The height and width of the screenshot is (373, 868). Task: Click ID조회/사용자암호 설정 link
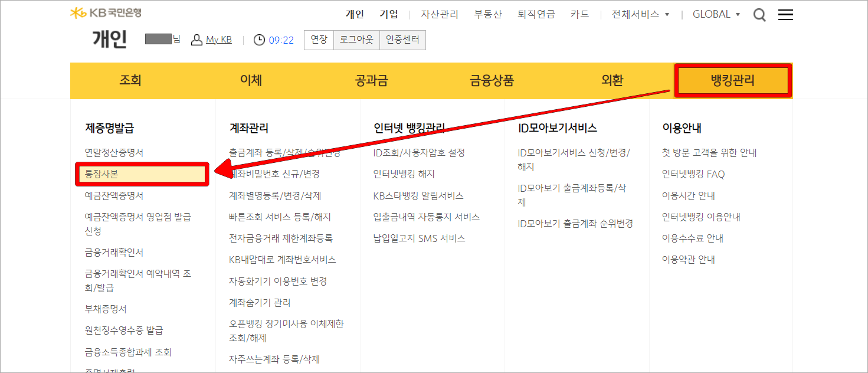click(419, 153)
